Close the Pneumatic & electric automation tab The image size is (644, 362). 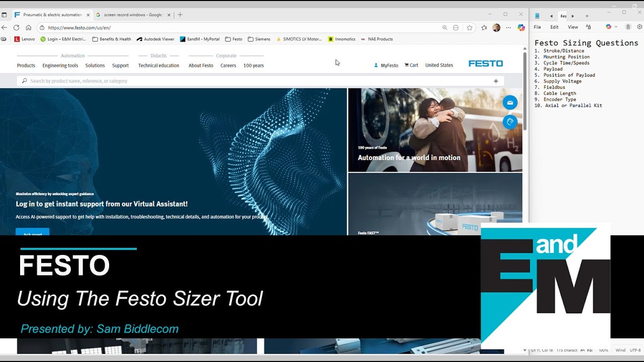pyautogui.click(x=88, y=15)
